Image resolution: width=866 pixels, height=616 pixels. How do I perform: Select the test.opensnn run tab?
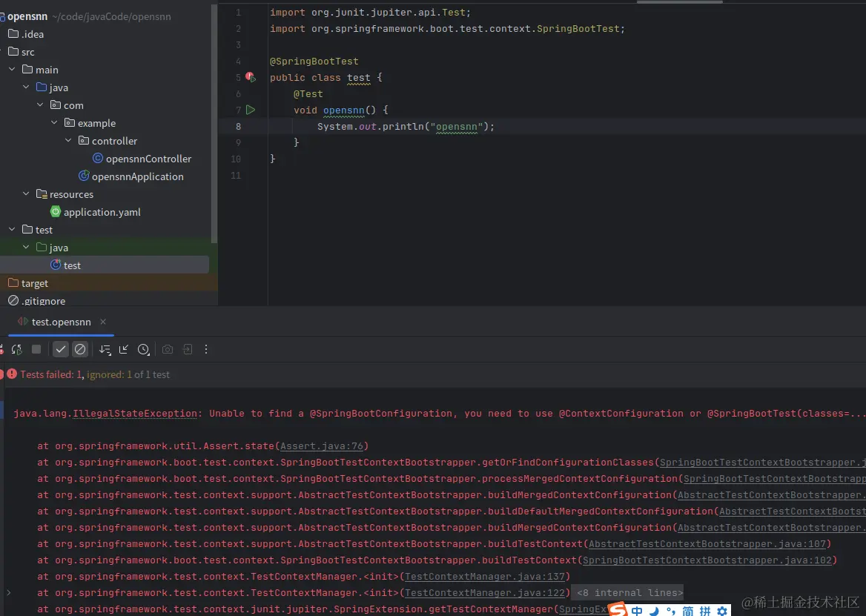62,322
